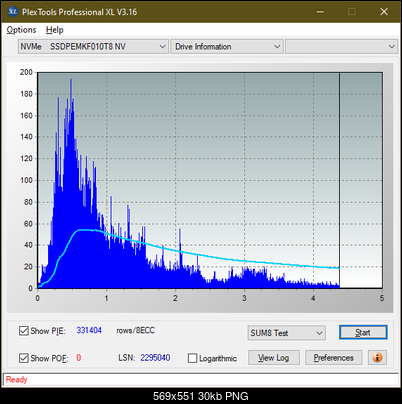The height and width of the screenshot is (404, 402).
Task: Click the Ready status text
Action: [x=16, y=379]
